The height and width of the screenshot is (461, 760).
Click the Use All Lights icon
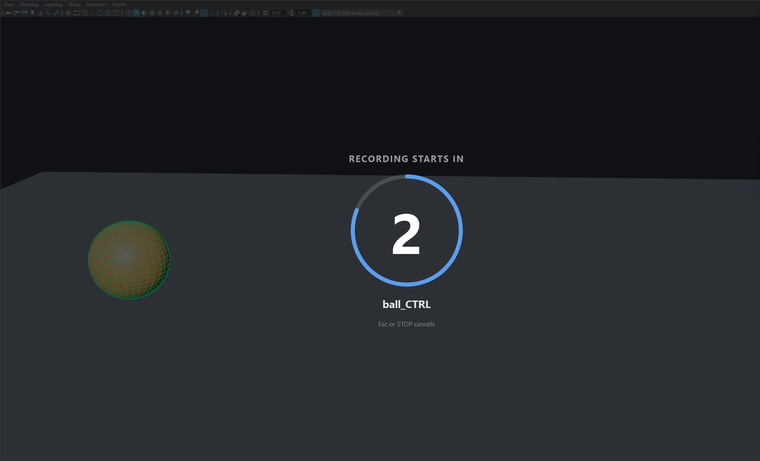(168, 13)
